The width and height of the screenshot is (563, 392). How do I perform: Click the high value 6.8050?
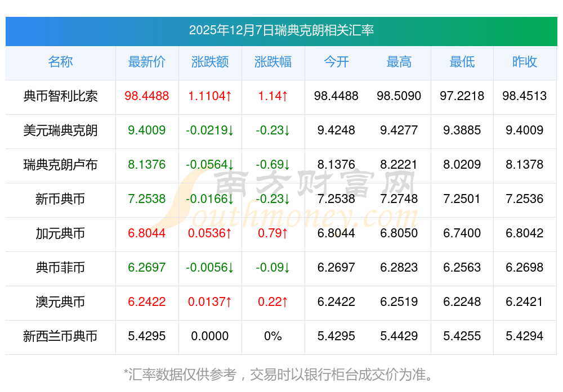click(x=399, y=233)
